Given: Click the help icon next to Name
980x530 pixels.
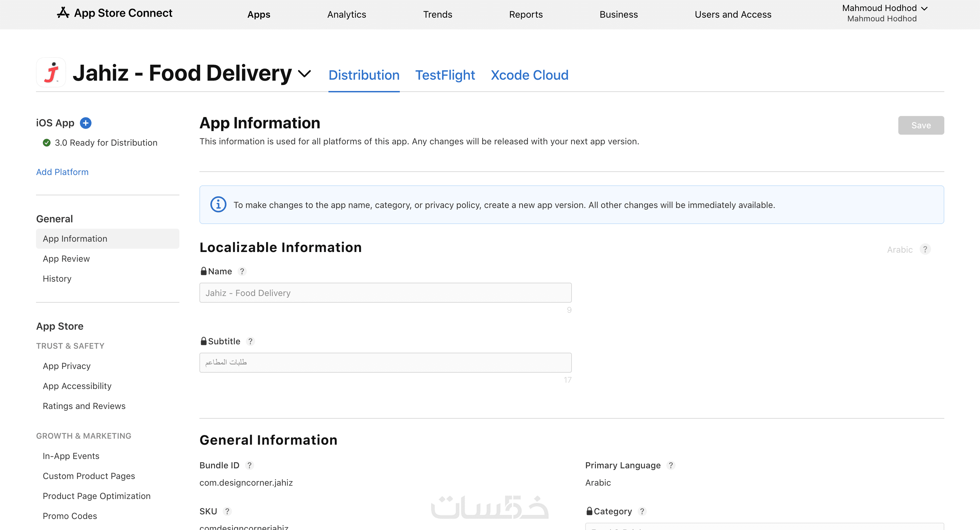Looking at the screenshot, I should pos(242,271).
